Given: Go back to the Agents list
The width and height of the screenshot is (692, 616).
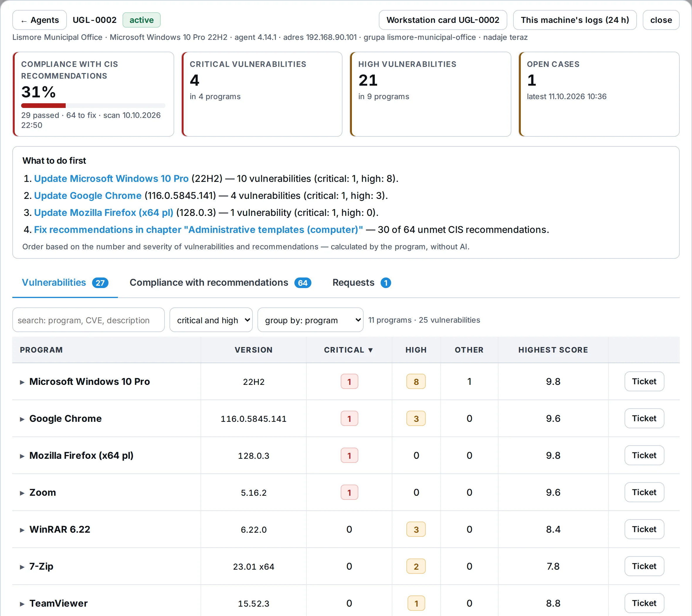Looking at the screenshot, I should coord(39,20).
